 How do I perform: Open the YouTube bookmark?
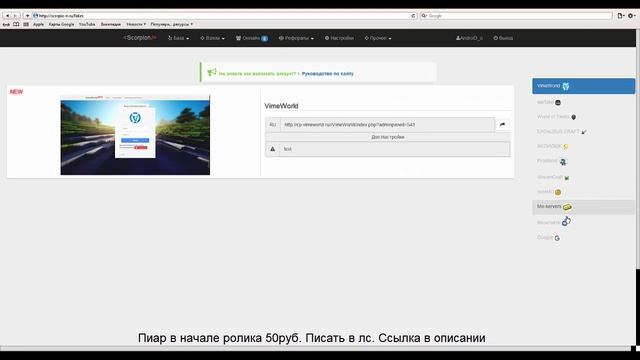click(x=87, y=24)
